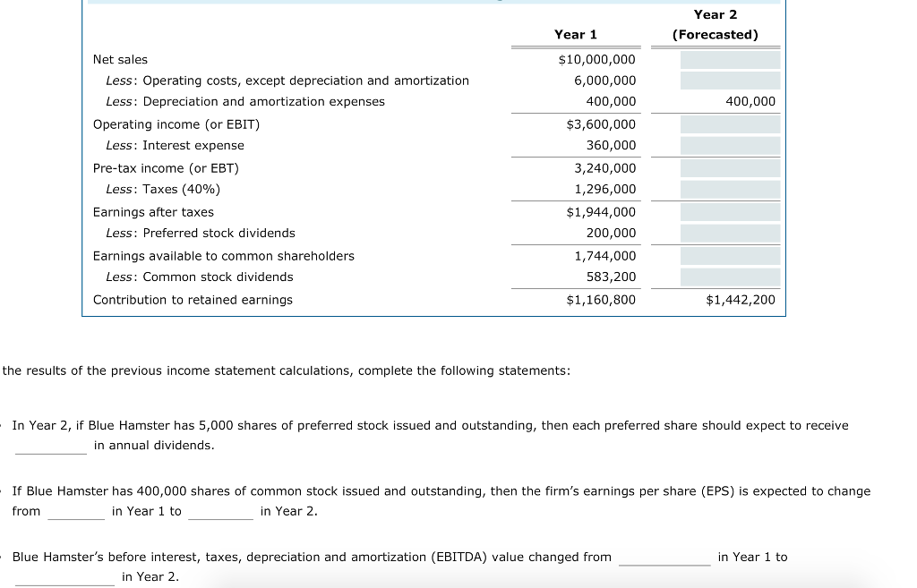Click the Year 2 Taxes (40%) input cell

click(x=716, y=189)
